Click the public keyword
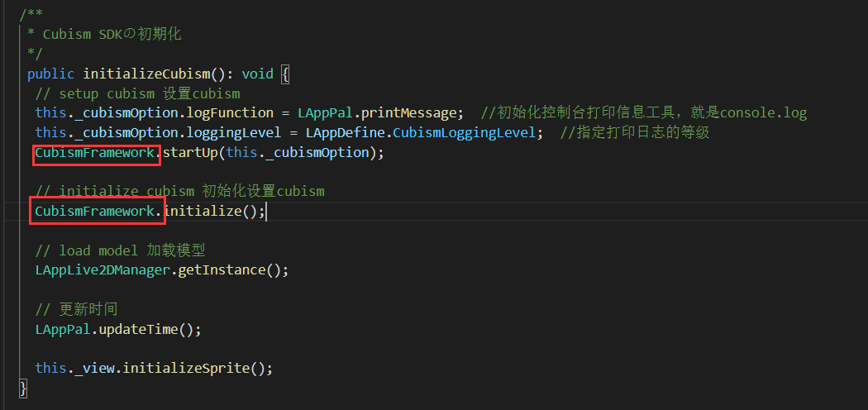 50,74
